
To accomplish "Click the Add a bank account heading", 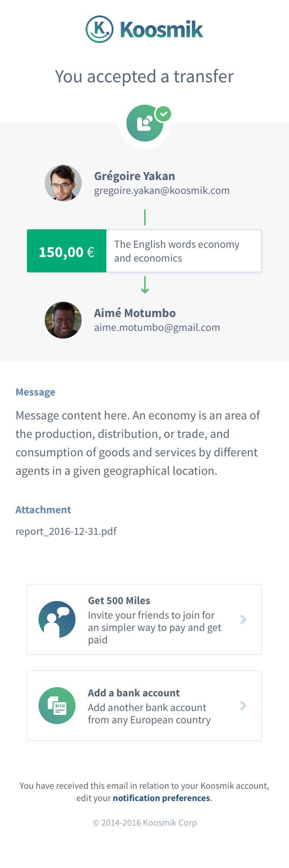I will coord(134,693).
